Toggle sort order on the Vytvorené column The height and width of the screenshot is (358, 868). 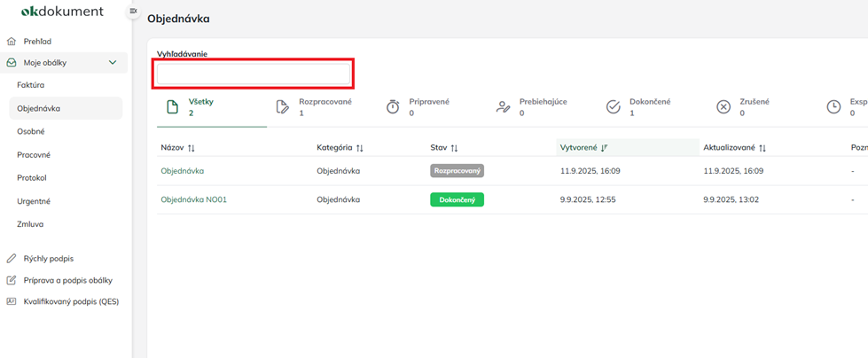pyautogui.click(x=604, y=148)
